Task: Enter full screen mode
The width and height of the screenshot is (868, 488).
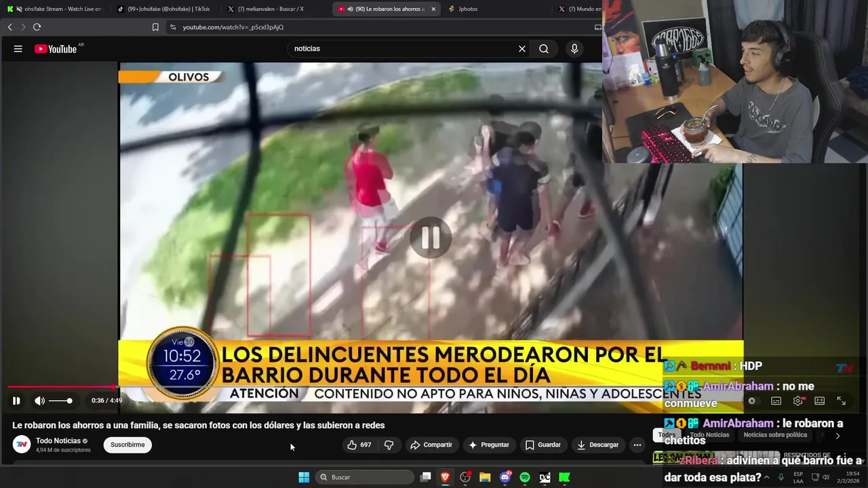Action: coord(841,401)
